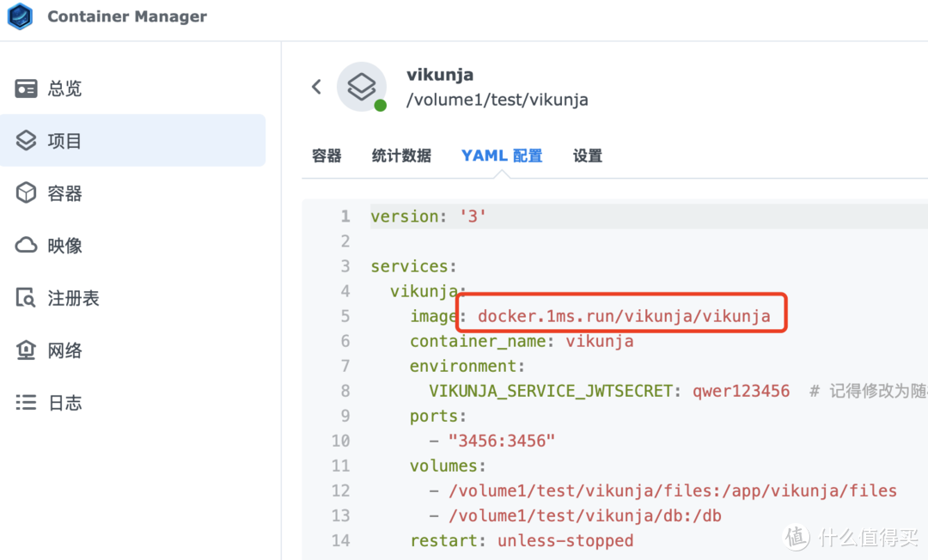Click the back arrow next to vikunja

point(316,86)
